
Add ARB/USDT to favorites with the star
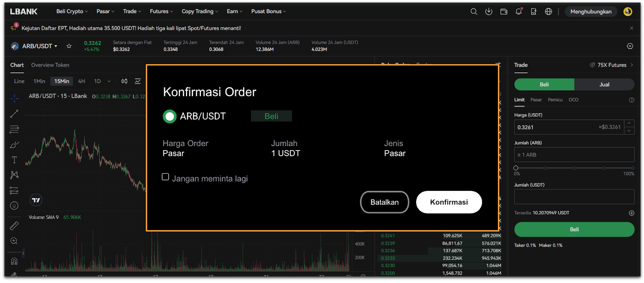pos(69,46)
